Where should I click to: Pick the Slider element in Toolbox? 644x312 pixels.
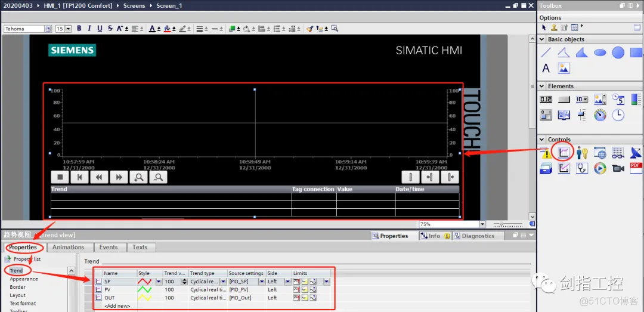pos(582,115)
